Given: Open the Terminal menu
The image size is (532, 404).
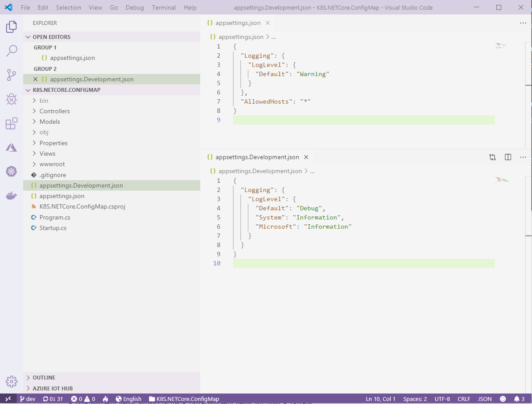Looking at the screenshot, I should [164, 7].
